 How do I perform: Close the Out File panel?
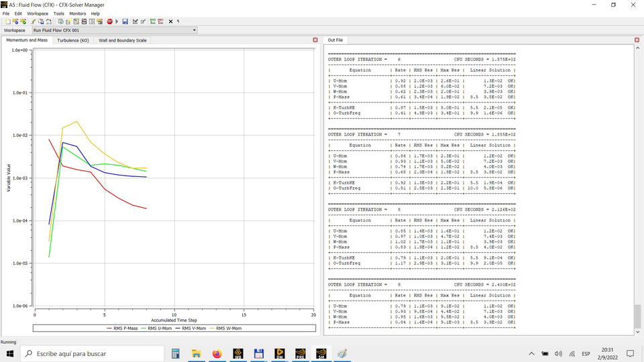pyautogui.click(x=637, y=40)
